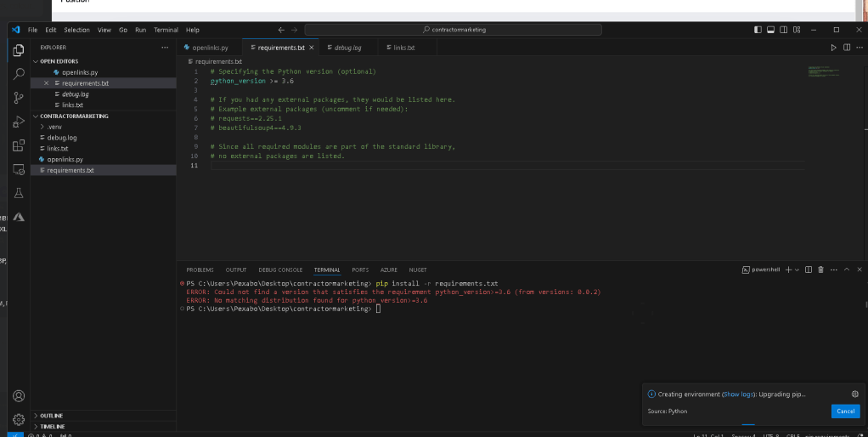868x437 pixels.
Task: Open Run and Debug view
Action: [19, 122]
